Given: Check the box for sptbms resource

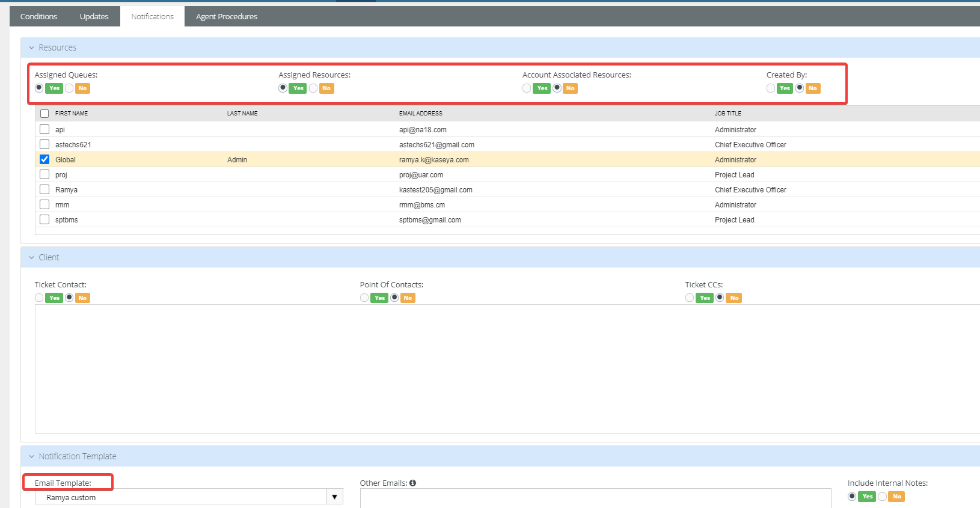Looking at the screenshot, I should point(44,219).
